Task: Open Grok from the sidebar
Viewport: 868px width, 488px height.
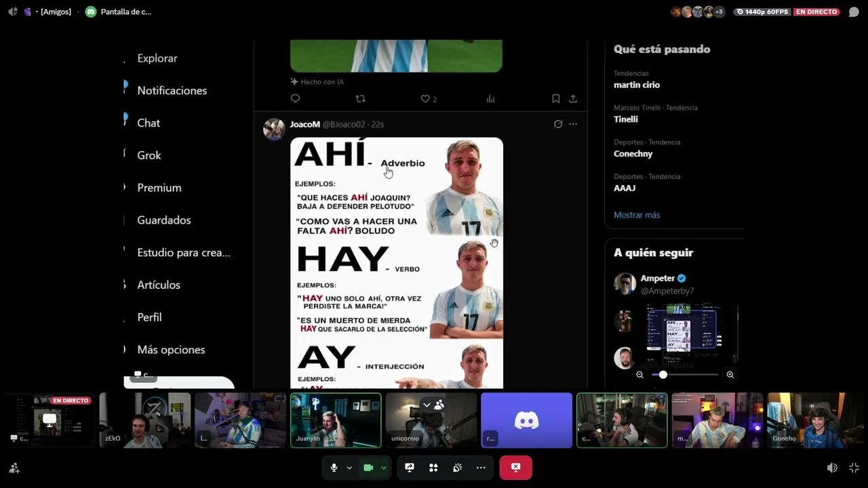Action: [x=149, y=155]
